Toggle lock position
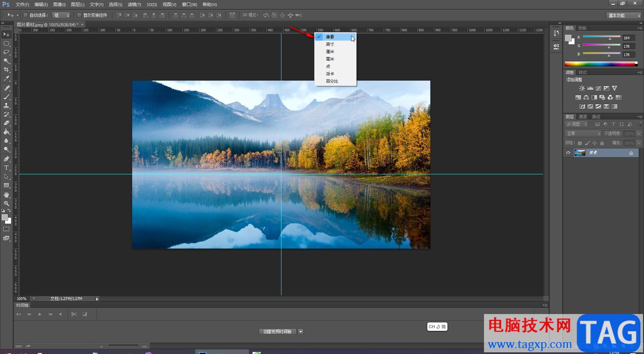This screenshot has height=354, width=644. (x=595, y=143)
